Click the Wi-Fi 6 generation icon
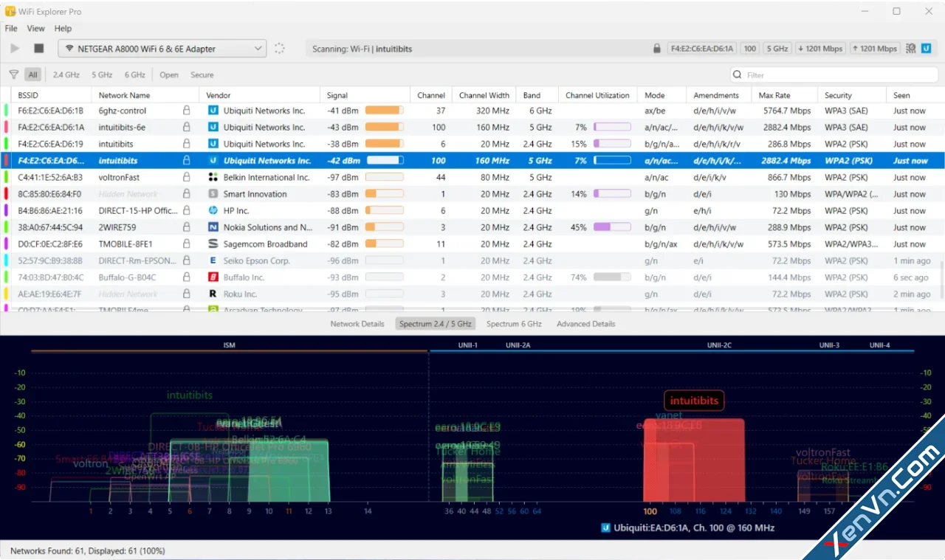The height and width of the screenshot is (560, 945). pos(911,49)
